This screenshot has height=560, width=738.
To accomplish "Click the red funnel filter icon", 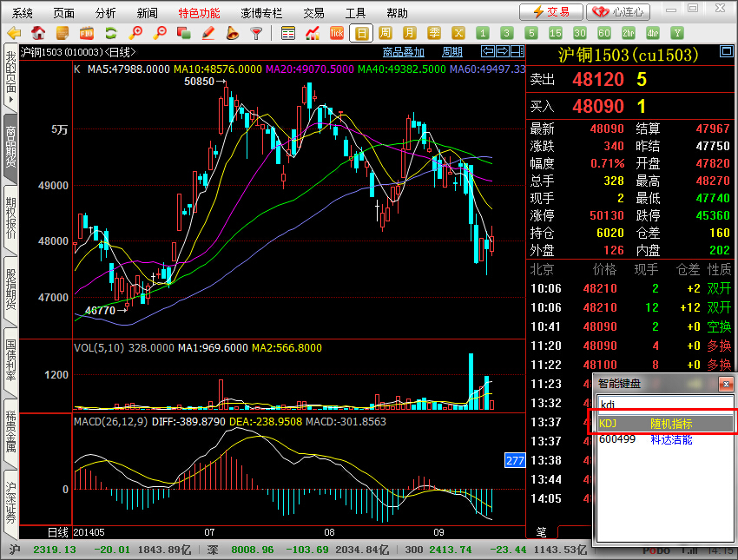I will [x=256, y=33].
